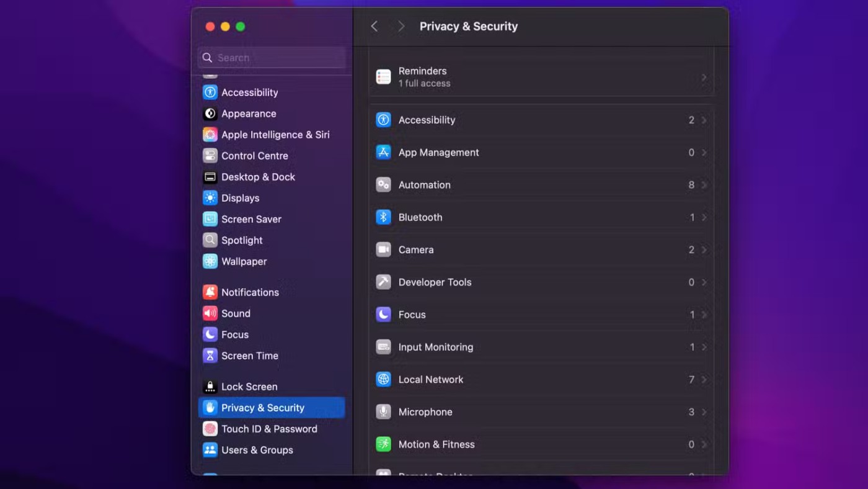Expand Automation row using its chevron
The height and width of the screenshot is (489, 868).
[x=704, y=185]
